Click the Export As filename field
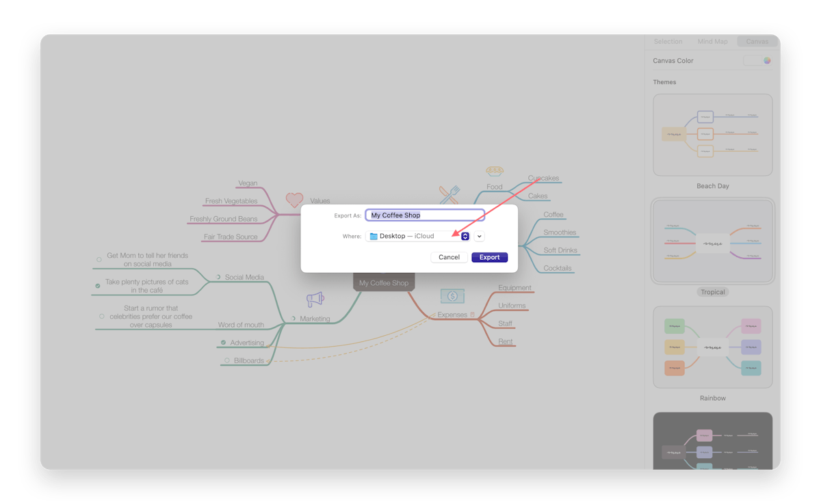This screenshot has height=504, width=821. point(425,215)
